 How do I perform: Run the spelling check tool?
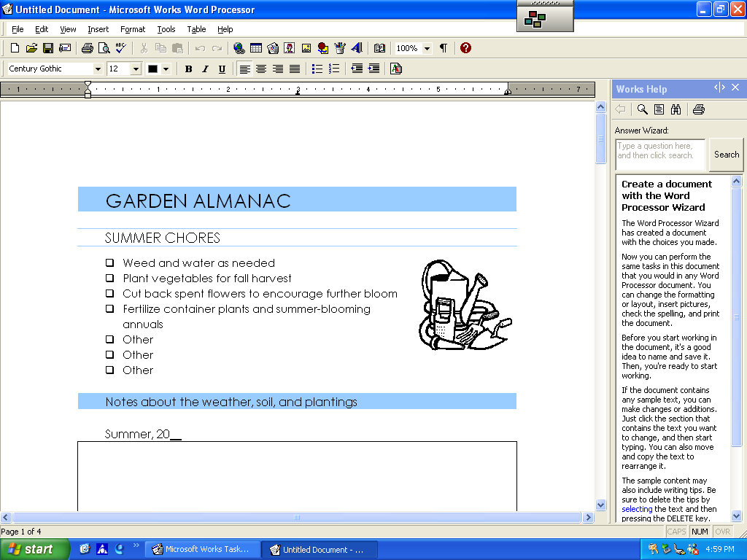click(120, 48)
